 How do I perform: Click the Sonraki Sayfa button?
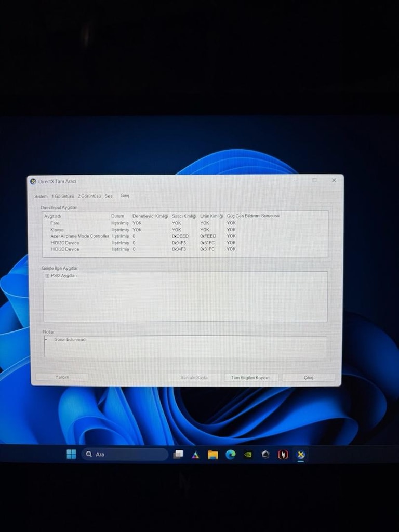pyautogui.click(x=194, y=377)
